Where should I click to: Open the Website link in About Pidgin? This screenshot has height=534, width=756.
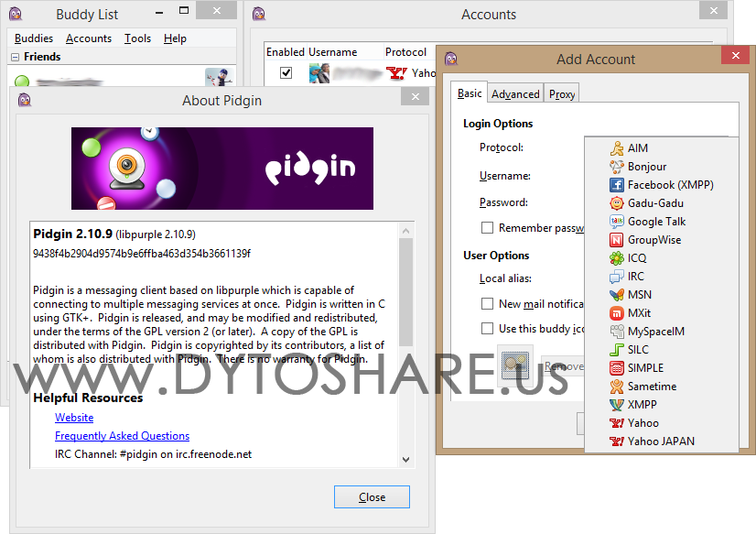(74, 418)
